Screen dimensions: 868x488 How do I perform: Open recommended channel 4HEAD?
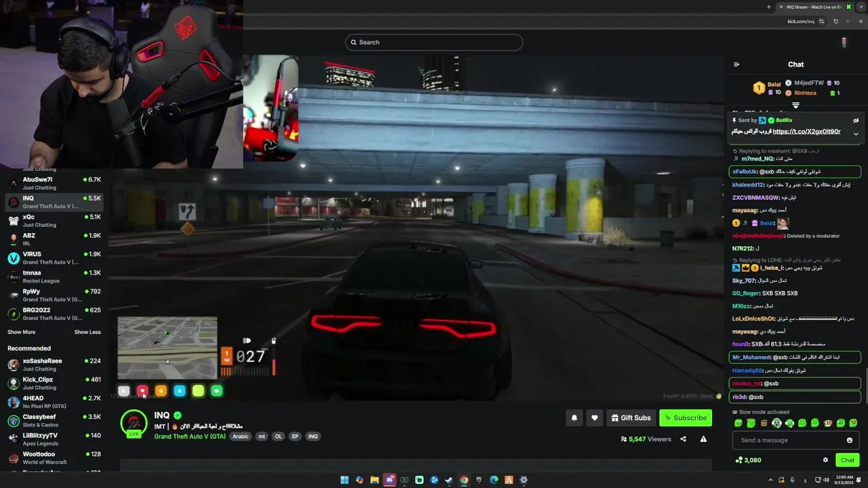pos(54,402)
